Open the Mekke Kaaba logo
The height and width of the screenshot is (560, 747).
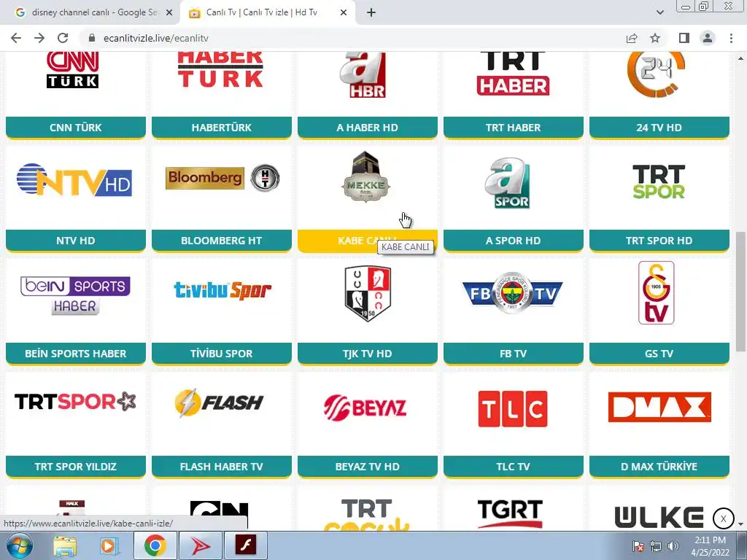tap(366, 177)
